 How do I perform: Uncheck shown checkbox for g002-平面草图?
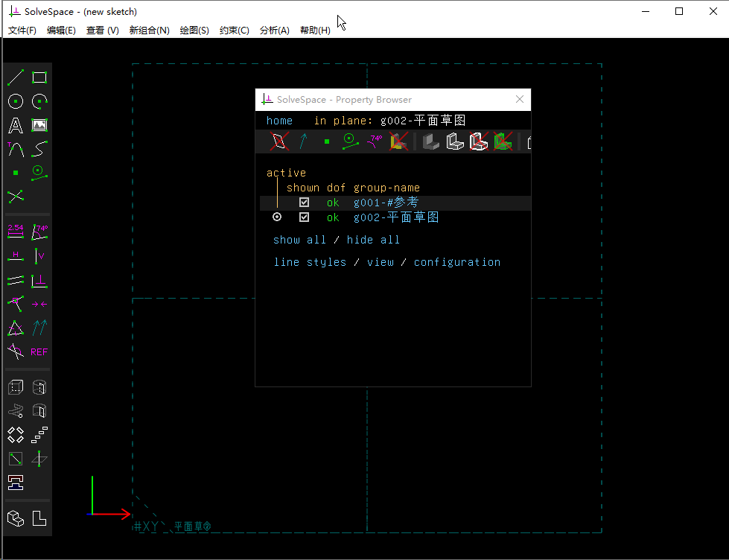coord(304,217)
